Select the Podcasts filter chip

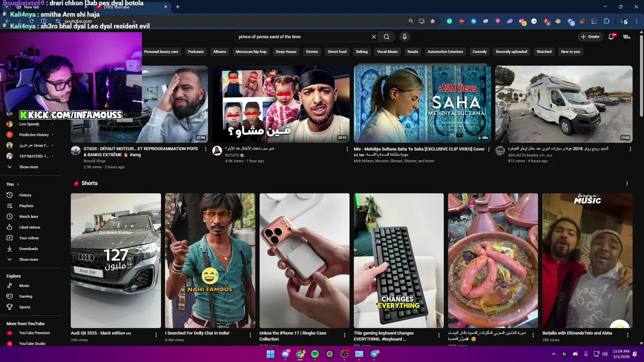click(196, 52)
